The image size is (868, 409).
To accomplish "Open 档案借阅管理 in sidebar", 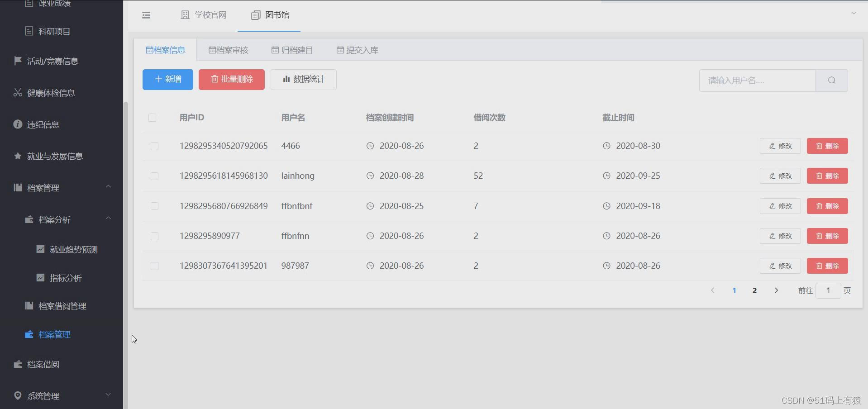I will click(62, 306).
